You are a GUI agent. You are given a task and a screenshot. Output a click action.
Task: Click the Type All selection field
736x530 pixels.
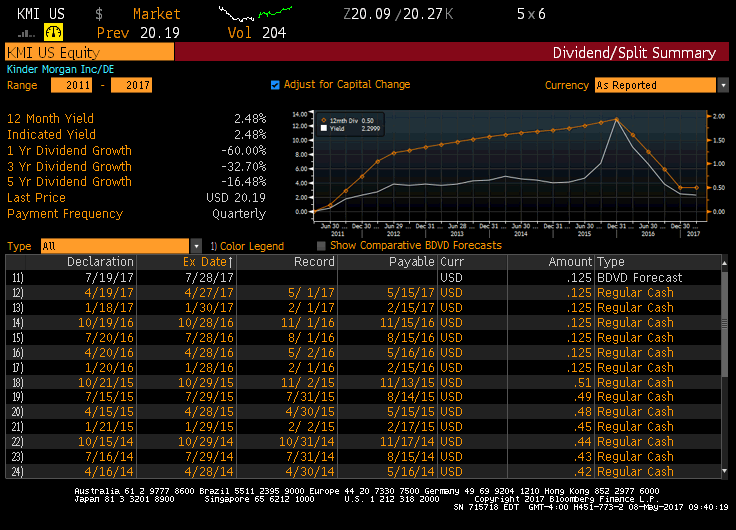[x=115, y=246]
